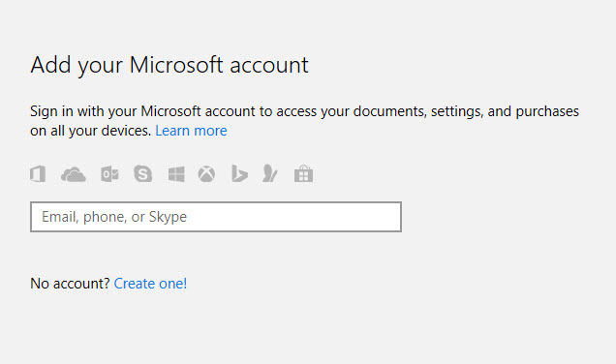
Task: Click the Add your Microsoft account heading
Action: click(x=169, y=65)
